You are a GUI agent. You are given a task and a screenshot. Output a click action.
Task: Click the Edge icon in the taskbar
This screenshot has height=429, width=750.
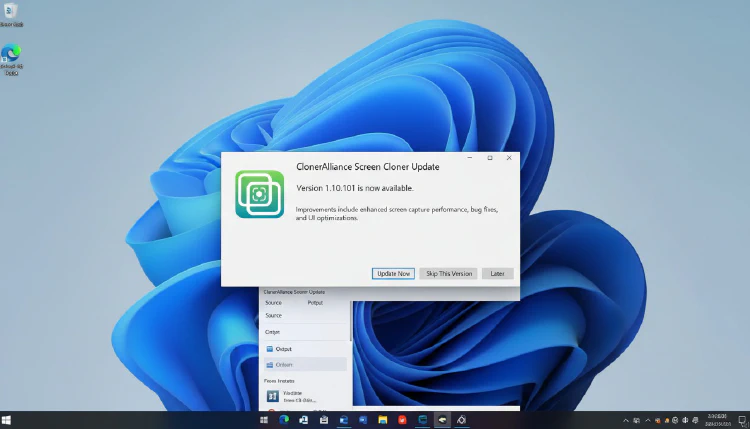click(283, 420)
